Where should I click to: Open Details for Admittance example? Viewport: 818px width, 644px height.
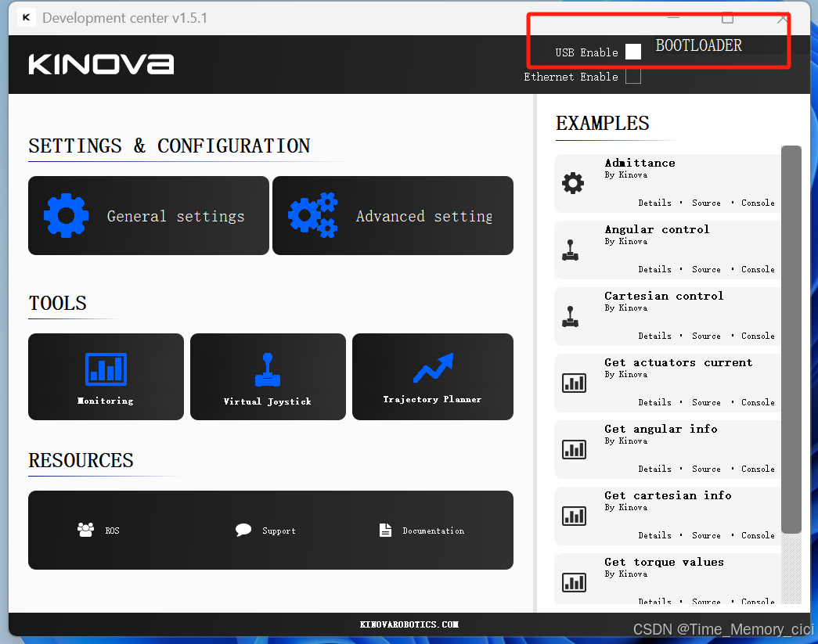pyautogui.click(x=654, y=203)
